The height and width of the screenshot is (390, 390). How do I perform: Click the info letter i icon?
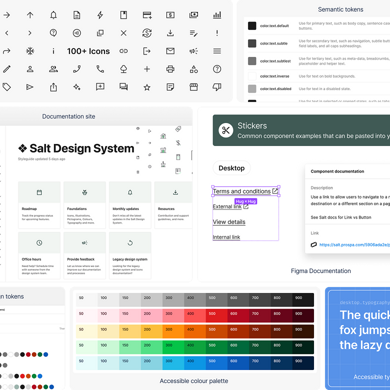coord(53,51)
